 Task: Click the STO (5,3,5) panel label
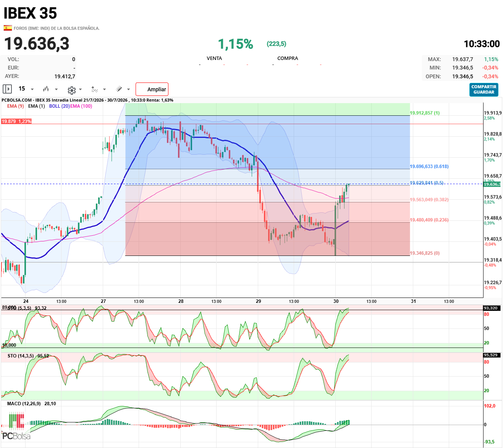(x=19, y=308)
